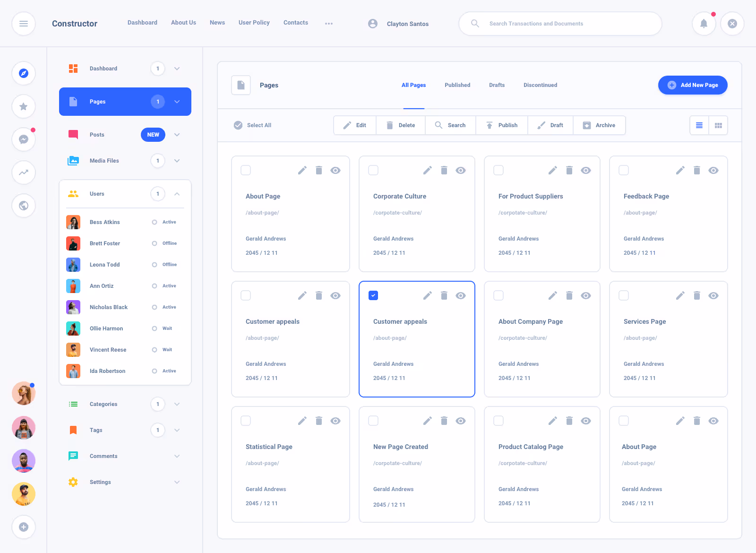Click the Add New Page button
The height and width of the screenshot is (553, 756).
tap(693, 85)
